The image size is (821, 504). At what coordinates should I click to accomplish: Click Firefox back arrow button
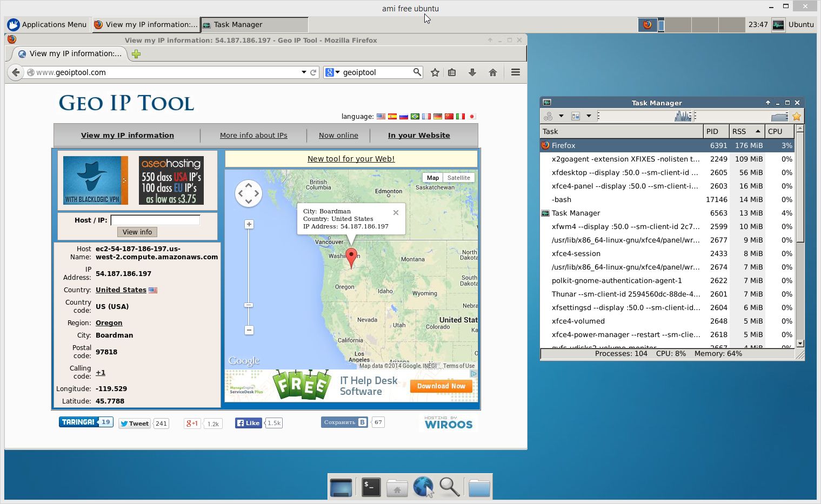pos(16,72)
